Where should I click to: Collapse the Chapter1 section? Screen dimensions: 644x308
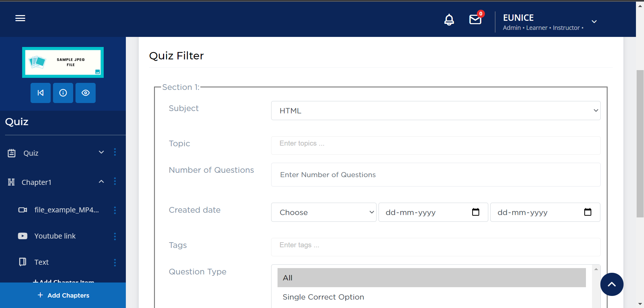[x=101, y=182]
